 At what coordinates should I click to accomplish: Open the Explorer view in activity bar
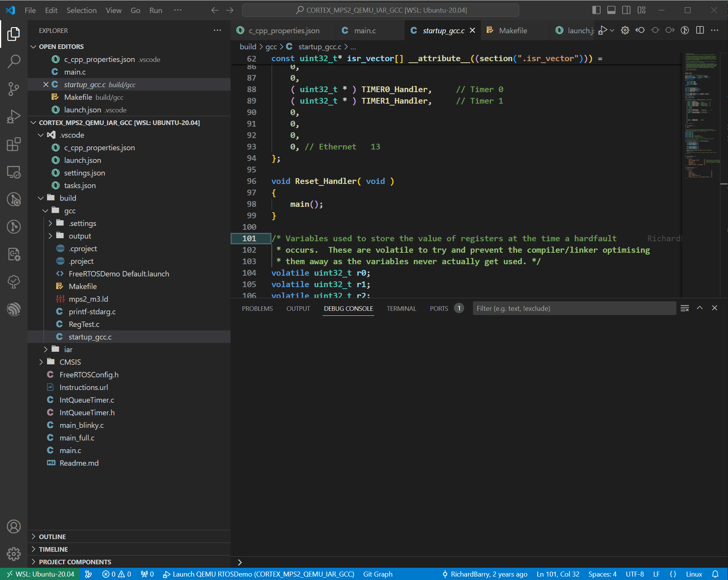[14, 34]
